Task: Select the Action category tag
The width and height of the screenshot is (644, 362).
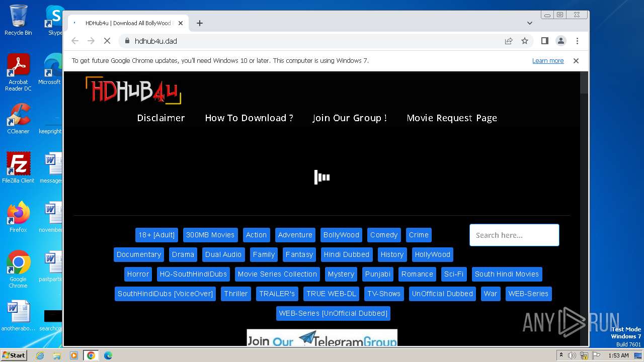Action: pyautogui.click(x=256, y=235)
